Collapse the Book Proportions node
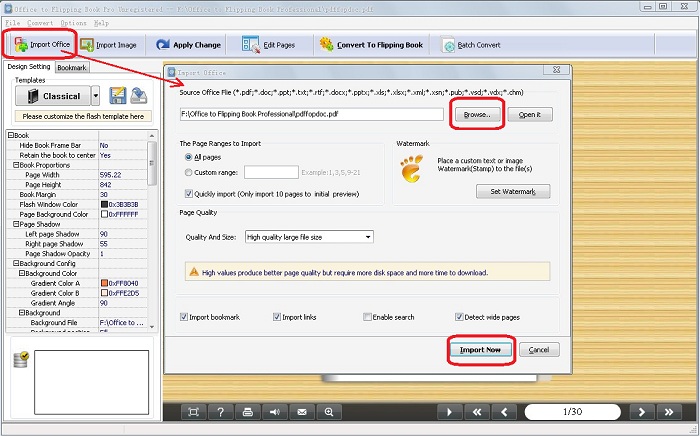This screenshot has height=436, width=700. tap(17, 165)
